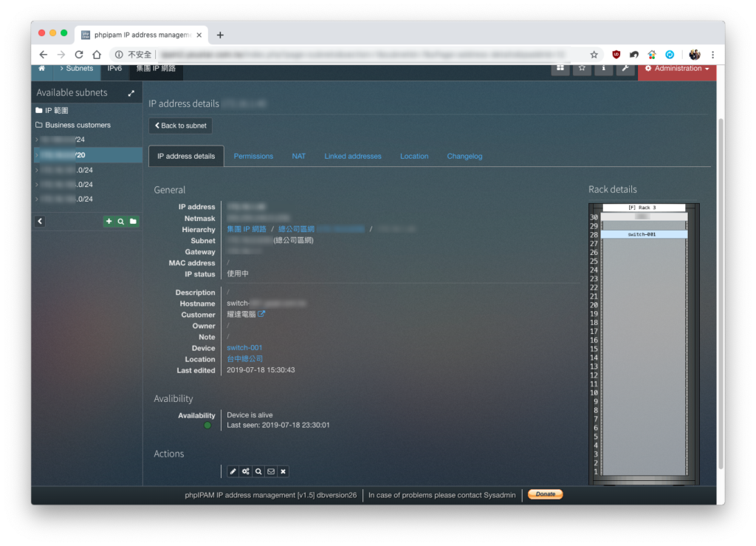The image size is (756, 546).
Task: Click the Back to subnet button
Action: coord(180,126)
